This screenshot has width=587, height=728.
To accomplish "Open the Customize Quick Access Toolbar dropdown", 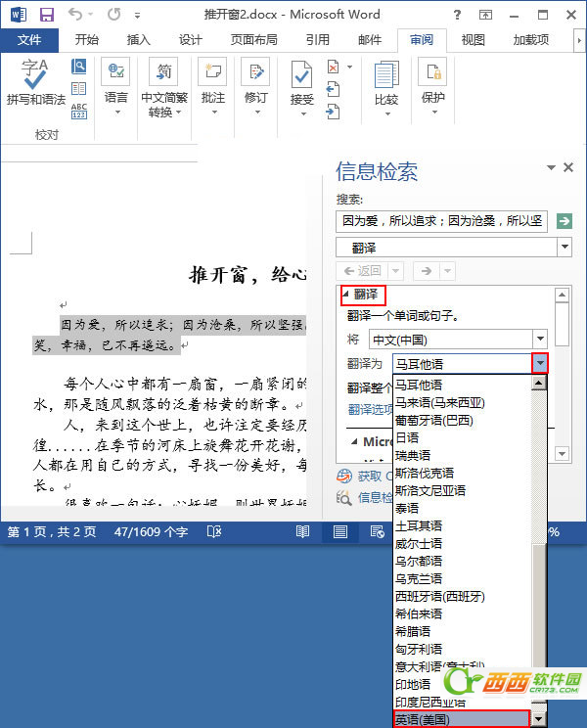I will point(137,16).
